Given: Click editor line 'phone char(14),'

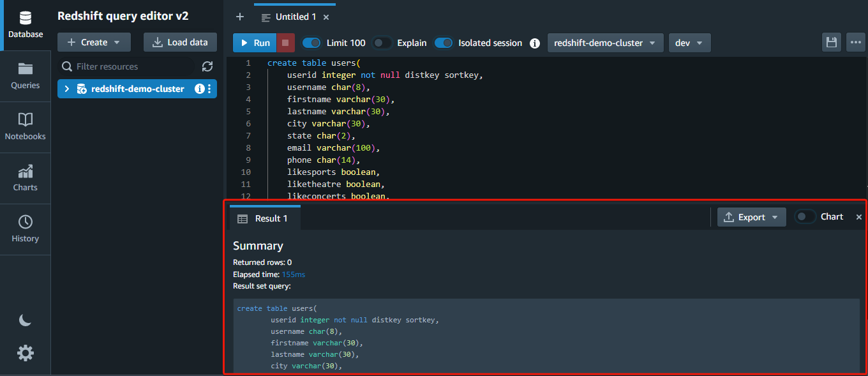Looking at the screenshot, I should point(324,160).
